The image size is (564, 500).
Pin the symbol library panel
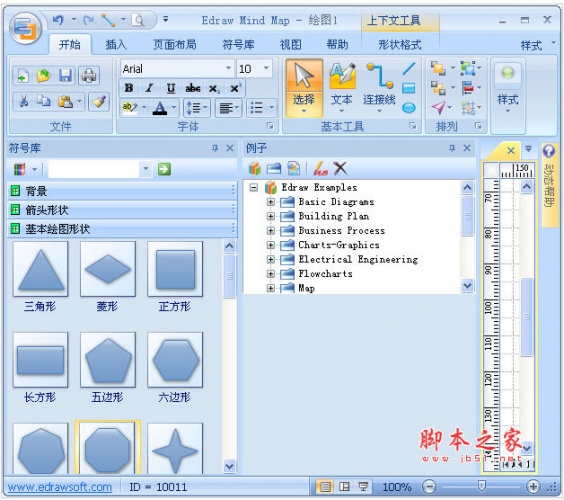coord(215,148)
